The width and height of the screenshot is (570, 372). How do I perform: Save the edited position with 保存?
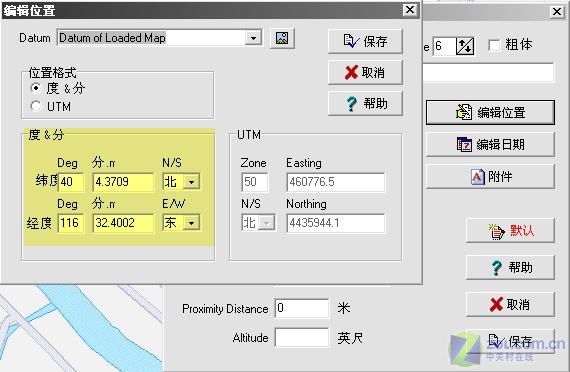365,41
